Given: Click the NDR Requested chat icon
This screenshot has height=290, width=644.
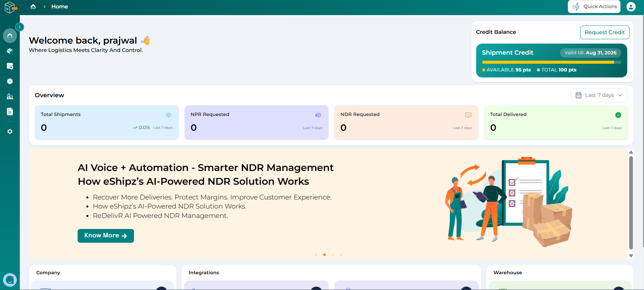Looking at the screenshot, I should click(x=468, y=115).
